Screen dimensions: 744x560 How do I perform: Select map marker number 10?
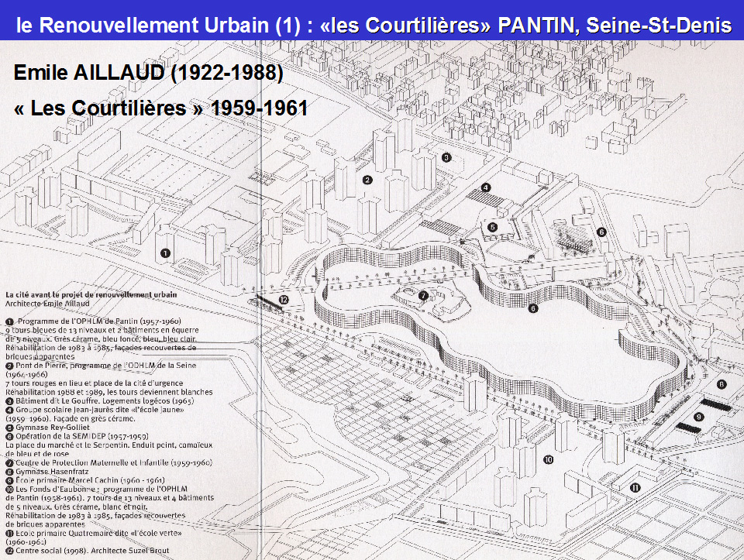[549, 459]
